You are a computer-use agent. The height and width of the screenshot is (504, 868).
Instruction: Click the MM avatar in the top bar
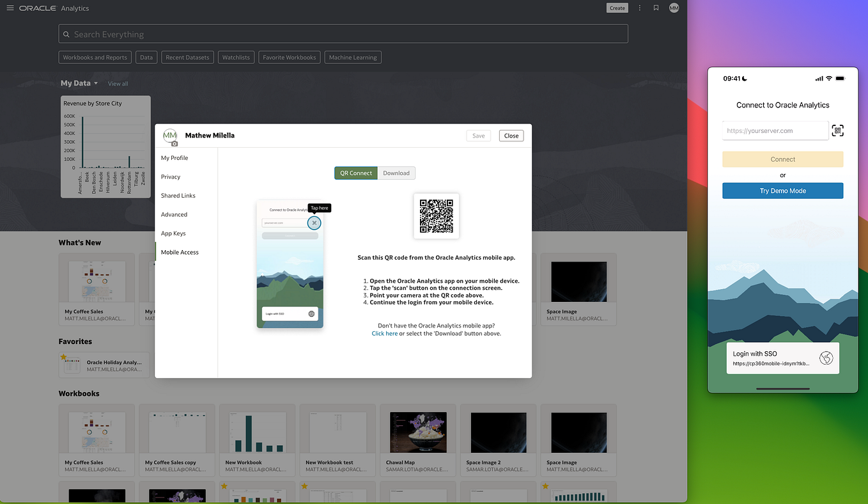point(674,8)
